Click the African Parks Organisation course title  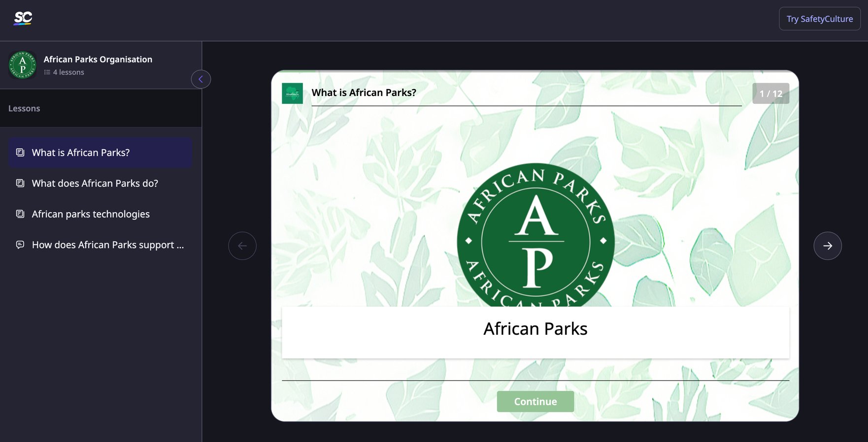click(98, 59)
